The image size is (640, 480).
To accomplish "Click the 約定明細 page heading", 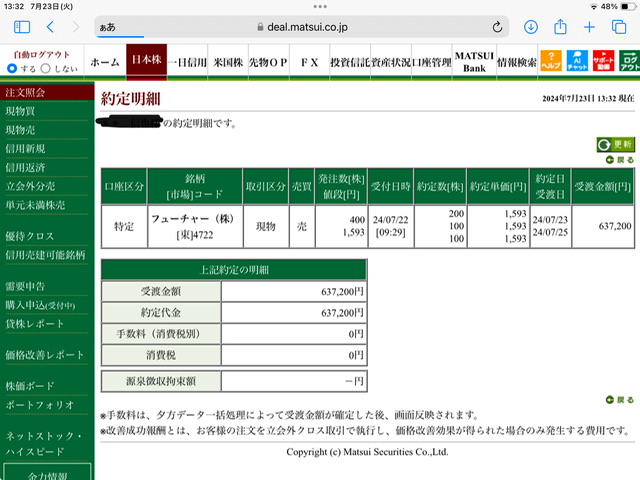I will [x=131, y=98].
